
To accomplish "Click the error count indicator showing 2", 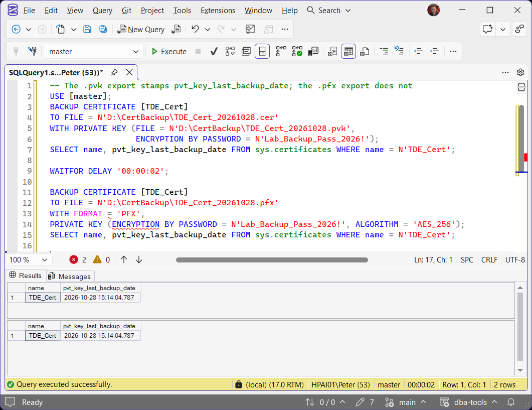I will point(78,260).
